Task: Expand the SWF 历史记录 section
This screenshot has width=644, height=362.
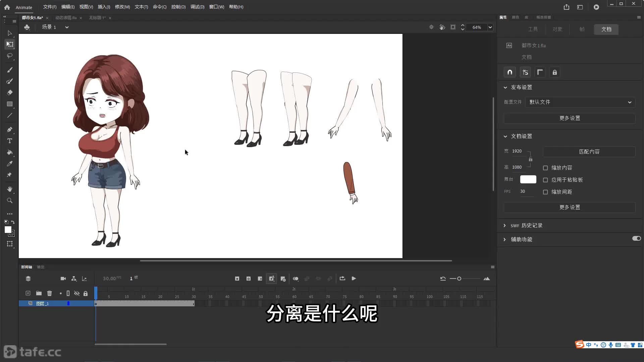Action: click(505, 226)
